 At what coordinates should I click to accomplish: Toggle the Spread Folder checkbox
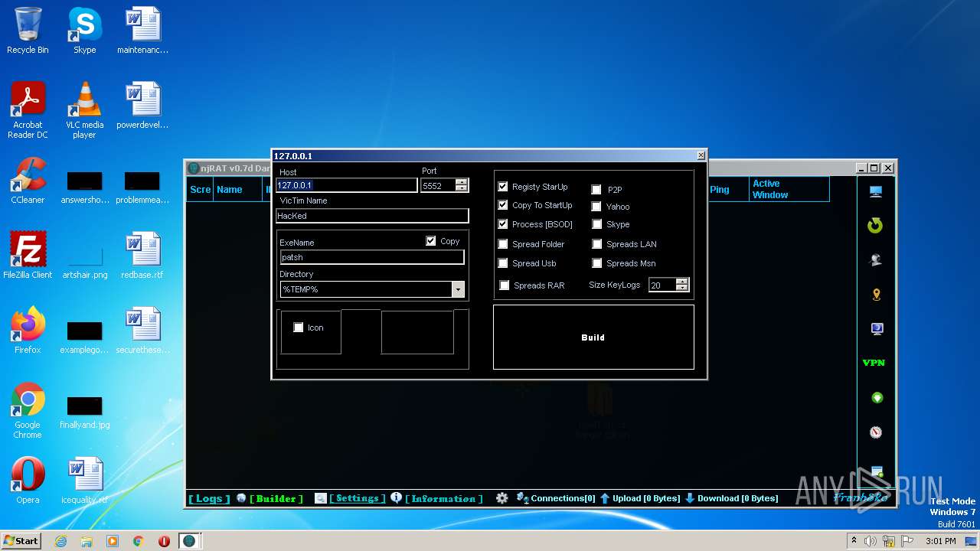pyautogui.click(x=503, y=244)
